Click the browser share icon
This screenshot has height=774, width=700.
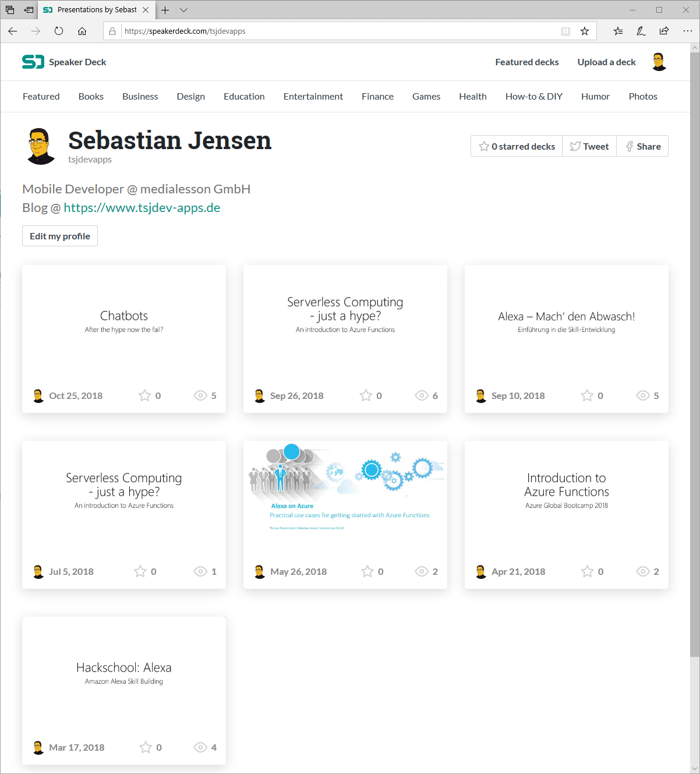tap(664, 31)
